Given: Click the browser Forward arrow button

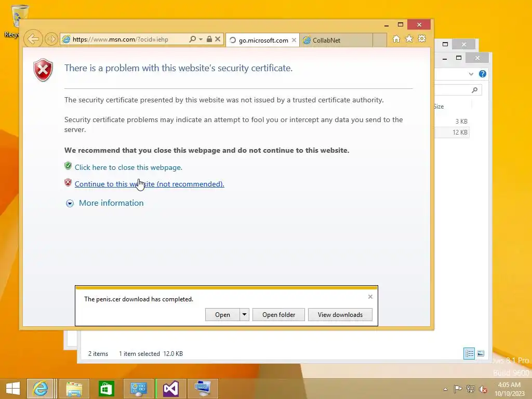Looking at the screenshot, I should pyautogui.click(x=51, y=39).
